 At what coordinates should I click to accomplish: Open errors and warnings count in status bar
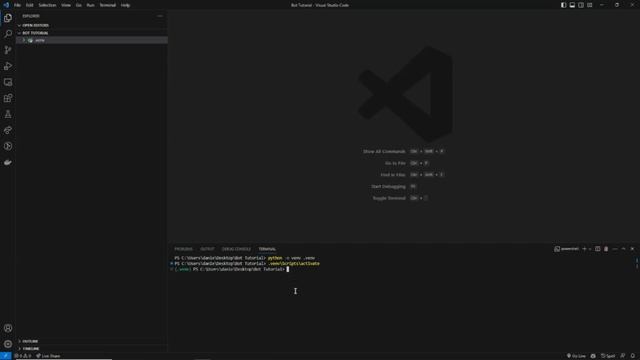pos(23,356)
